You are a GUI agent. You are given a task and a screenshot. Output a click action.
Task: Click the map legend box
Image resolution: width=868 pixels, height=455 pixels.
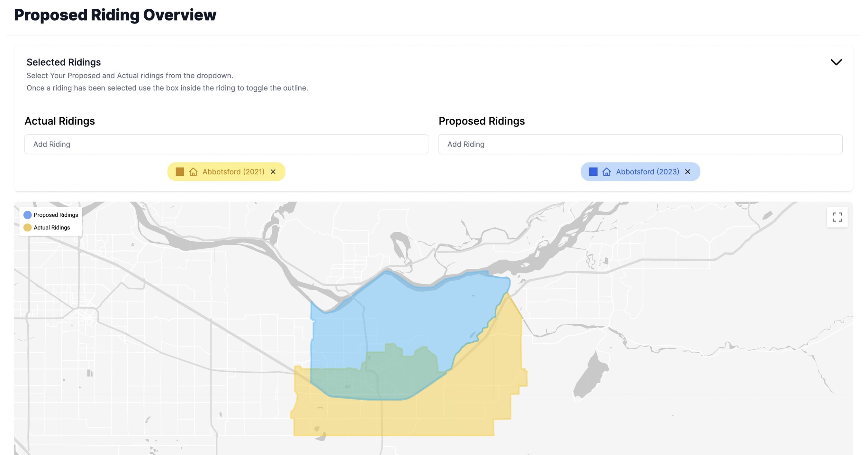click(50, 221)
